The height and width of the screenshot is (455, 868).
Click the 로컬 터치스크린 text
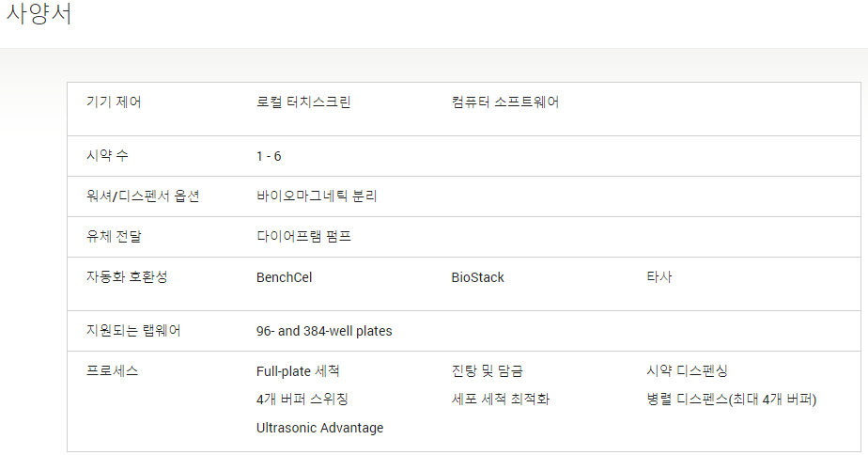[303, 102]
